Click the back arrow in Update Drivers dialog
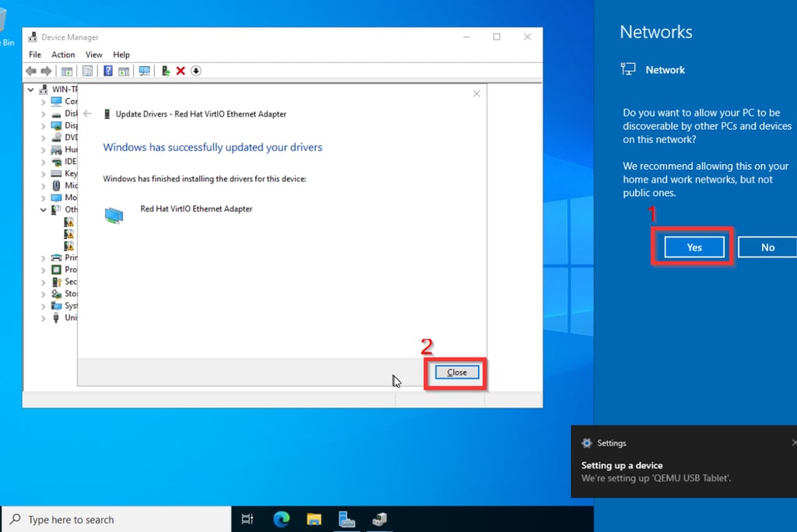The height and width of the screenshot is (532, 797). pos(87,114)
